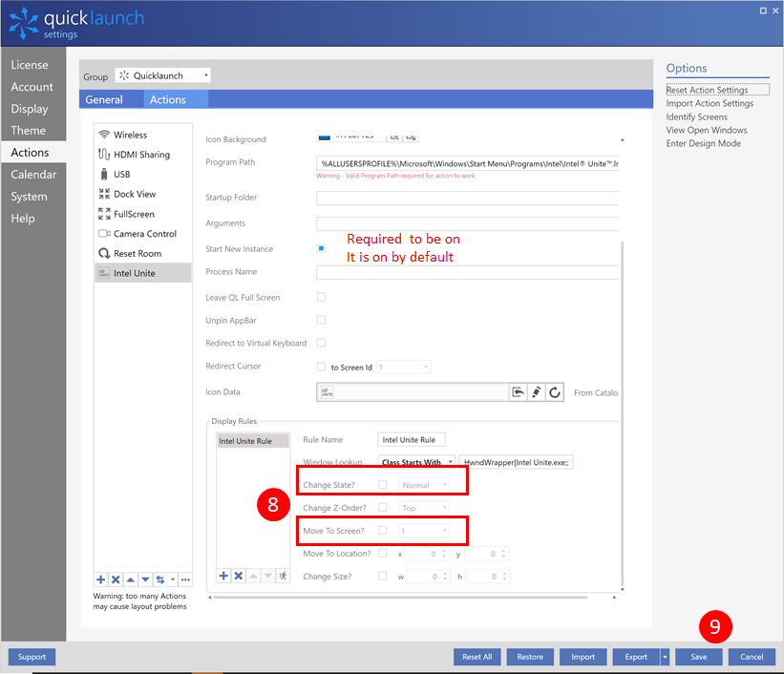
Task: Open the Display section in sidebar
Action: [33, 109]
